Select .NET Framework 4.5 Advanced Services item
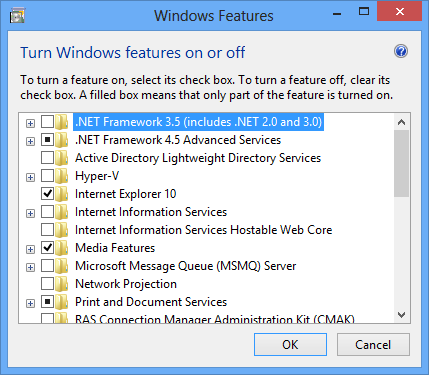429x375 pixels. (178, 140)
